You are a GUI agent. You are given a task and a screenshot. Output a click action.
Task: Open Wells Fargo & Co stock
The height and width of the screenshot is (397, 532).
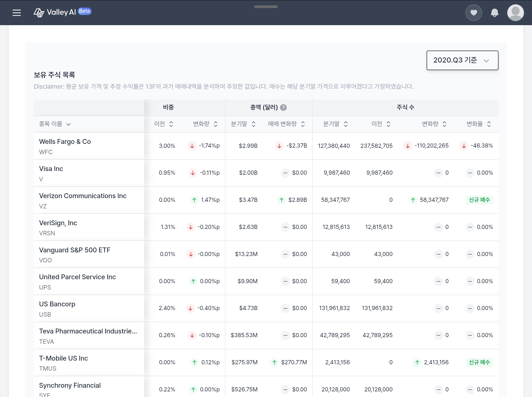(x=65, y=142)
